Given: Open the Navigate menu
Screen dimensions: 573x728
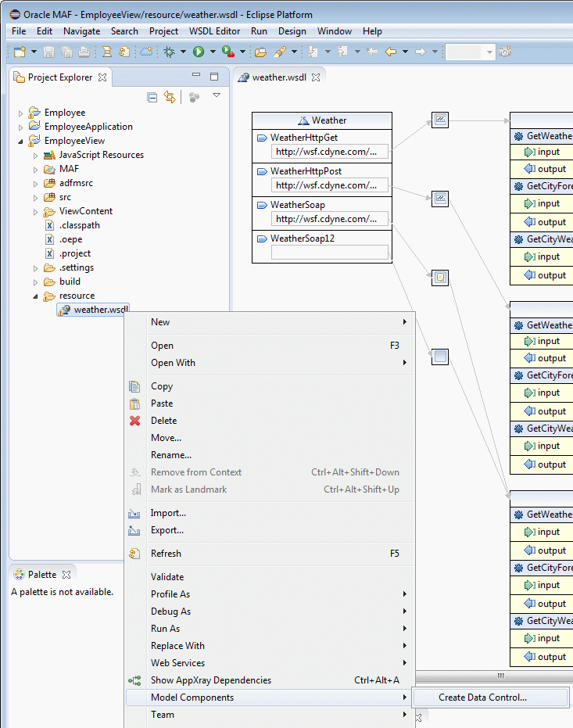Looking at the screenshot, I should pyautogui.click(x=81, y=31).
